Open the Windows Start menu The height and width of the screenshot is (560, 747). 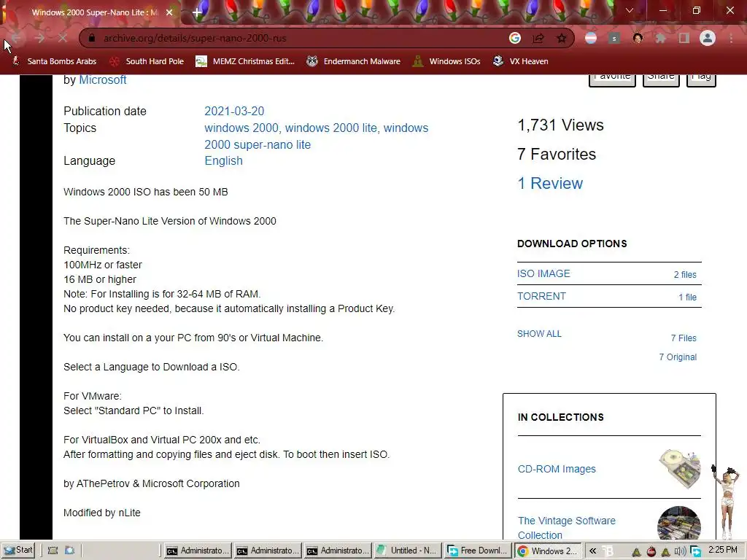18,551
